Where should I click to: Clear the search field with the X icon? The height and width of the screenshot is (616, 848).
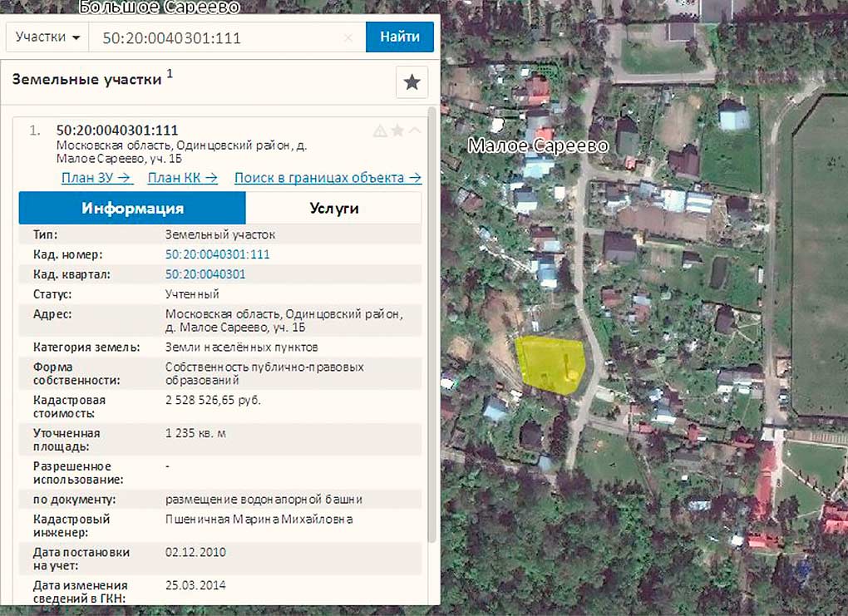click(348, 38)
